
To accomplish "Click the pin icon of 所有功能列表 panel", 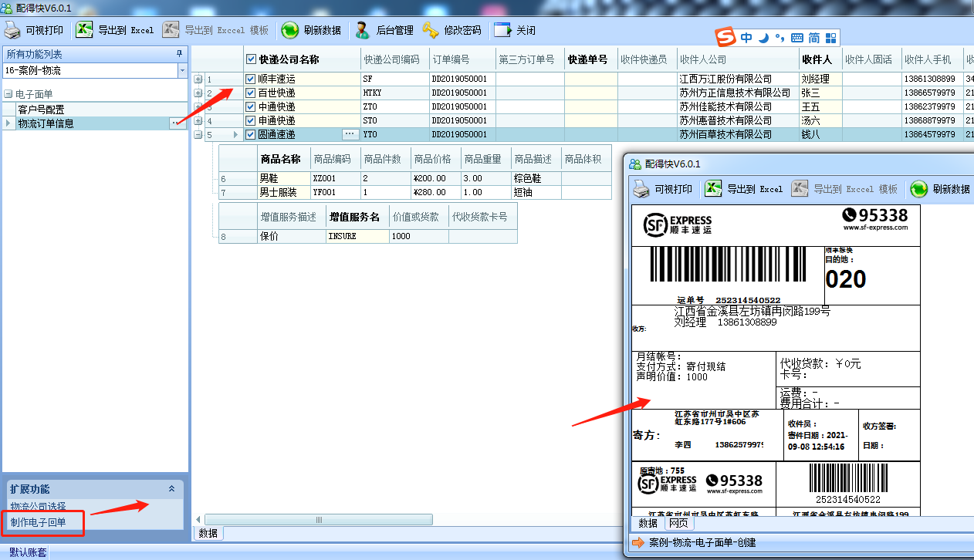I will [x=180, y=53].
